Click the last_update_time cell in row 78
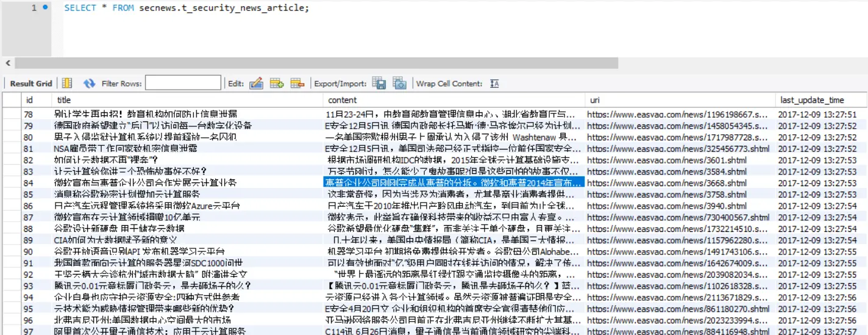The height and width of the screenshot is (335, 868). pos(821,114)
